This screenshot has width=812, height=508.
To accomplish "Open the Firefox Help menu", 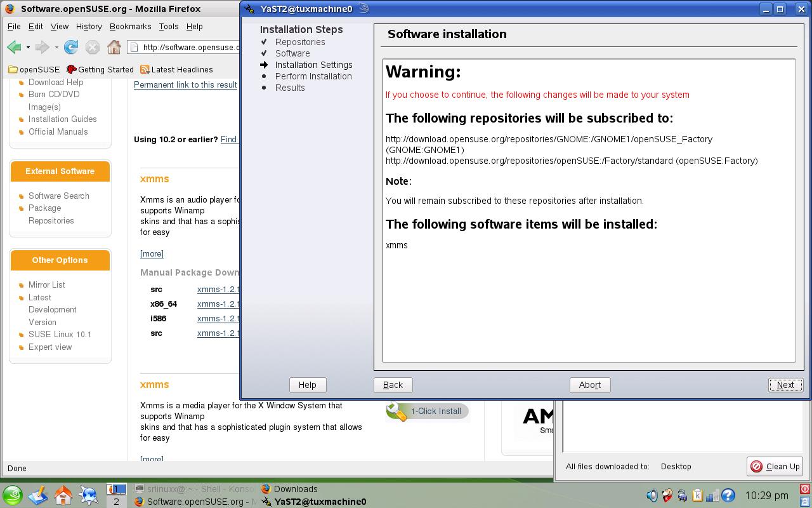I will coord(195,27).
